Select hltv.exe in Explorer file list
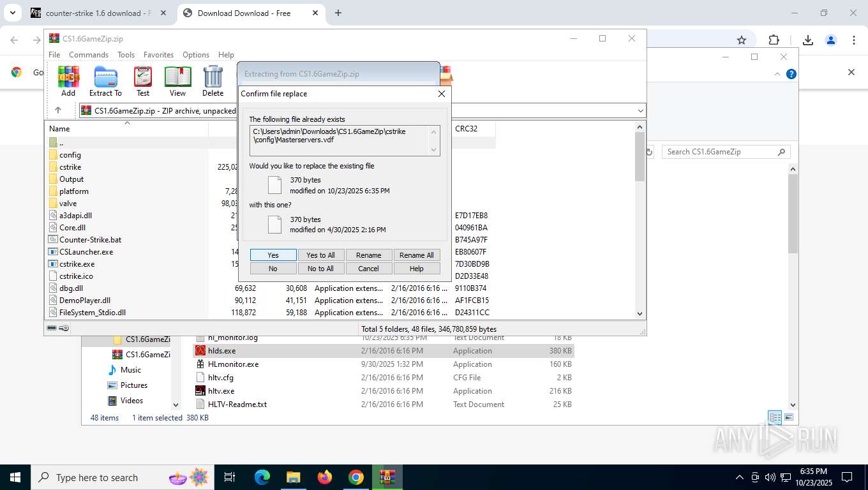This screenshot has width=868, height=490. pyautogui.click(x=384, y=391)
